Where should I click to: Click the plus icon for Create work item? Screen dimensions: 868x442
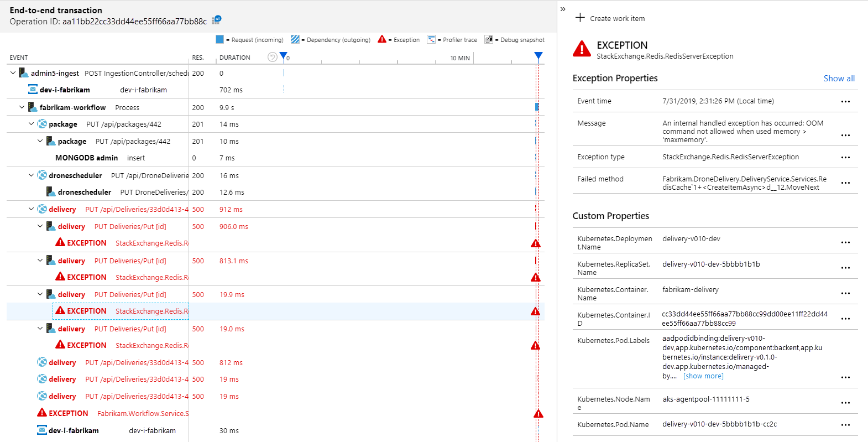[580, 18]
